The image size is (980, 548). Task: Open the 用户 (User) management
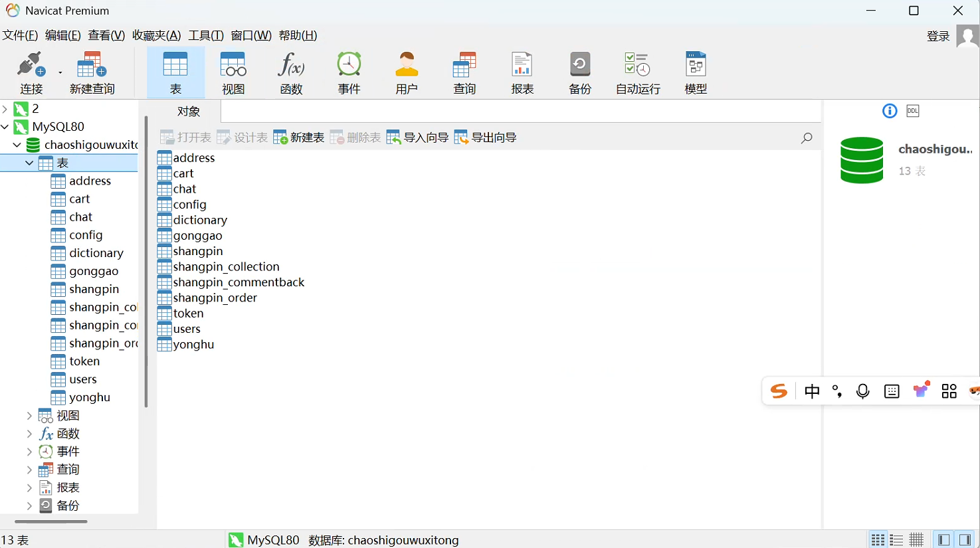click(x=407, y=73)
